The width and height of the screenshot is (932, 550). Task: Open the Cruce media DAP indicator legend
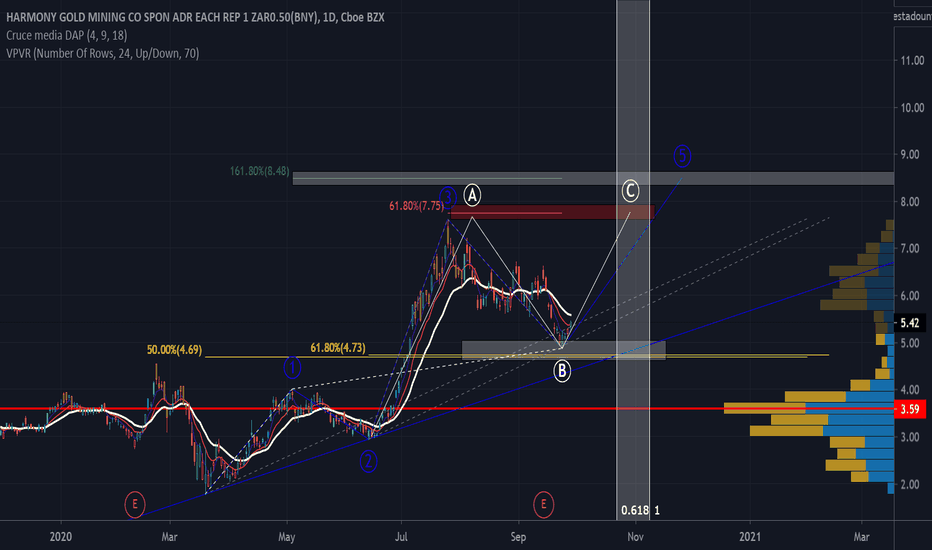(67, 35)
